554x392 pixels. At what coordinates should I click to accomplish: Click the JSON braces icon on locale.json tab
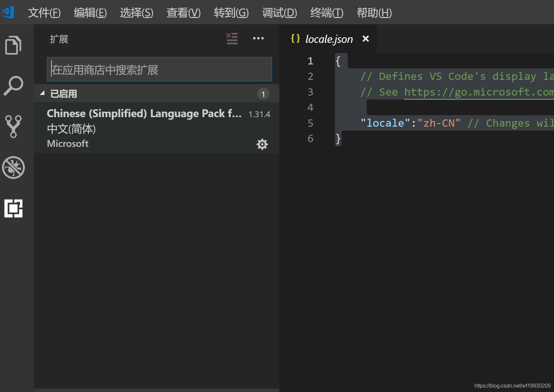tap(295, 39)
